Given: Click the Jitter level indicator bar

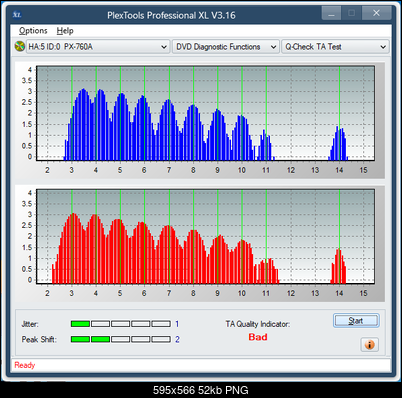Looking at the screenshot, I should pos(120,324).
